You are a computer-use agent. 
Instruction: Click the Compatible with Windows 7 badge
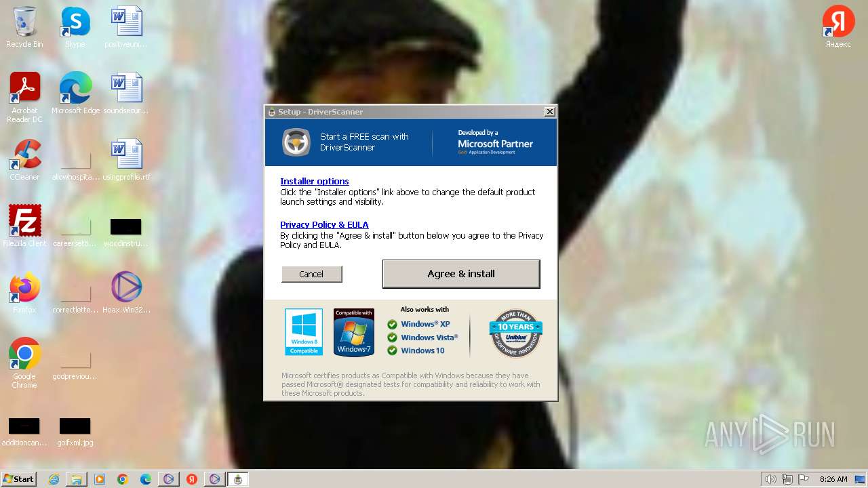click(354, 332)
